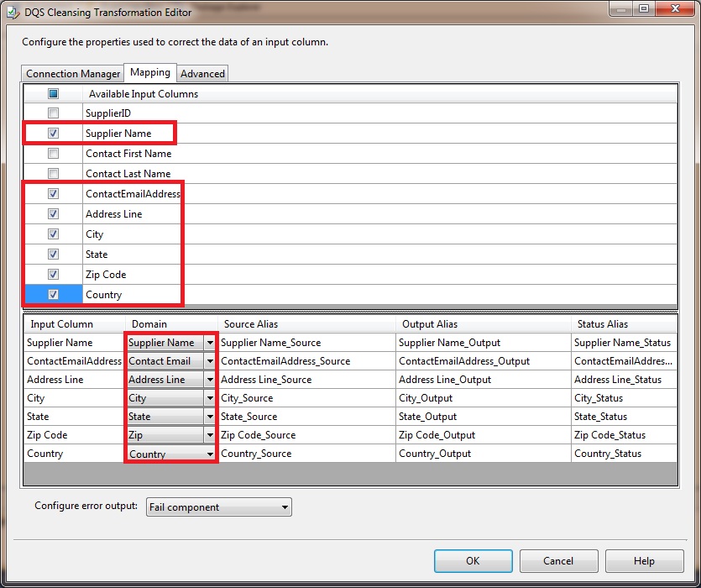The height and width of the screenshot is (588, 701).
Task: Switch to the Connection Manager tab
Action: point(72,73)
